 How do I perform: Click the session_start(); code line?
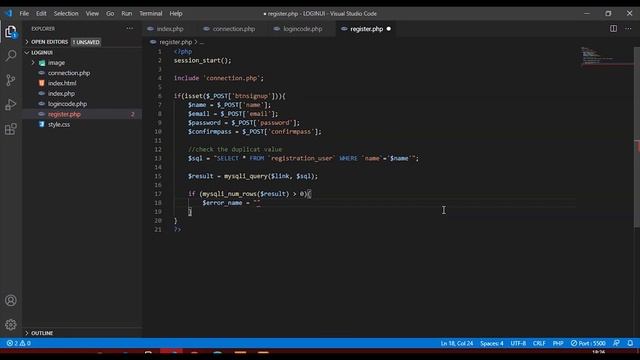click(x=202, y=60)
